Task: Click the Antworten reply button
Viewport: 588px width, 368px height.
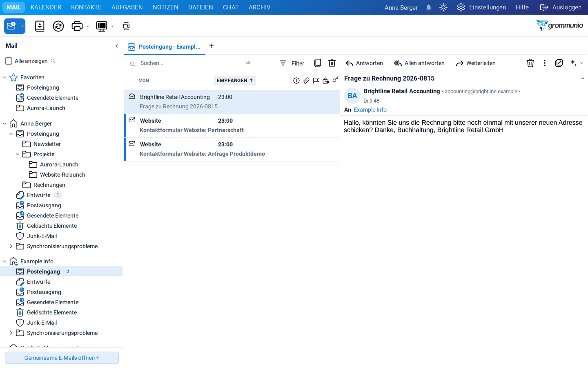Action: click(364, 63)
